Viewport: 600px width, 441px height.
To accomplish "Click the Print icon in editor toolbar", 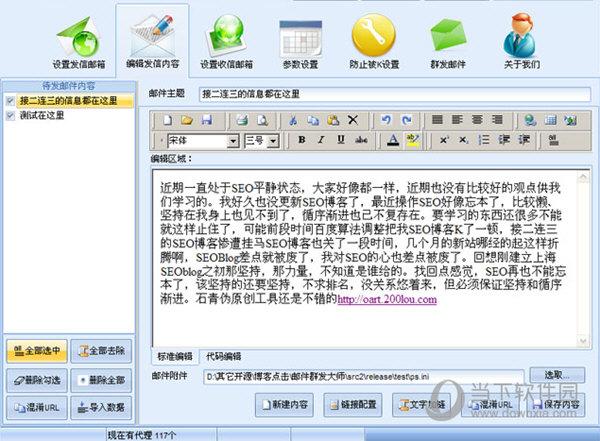I will [240, 120].
